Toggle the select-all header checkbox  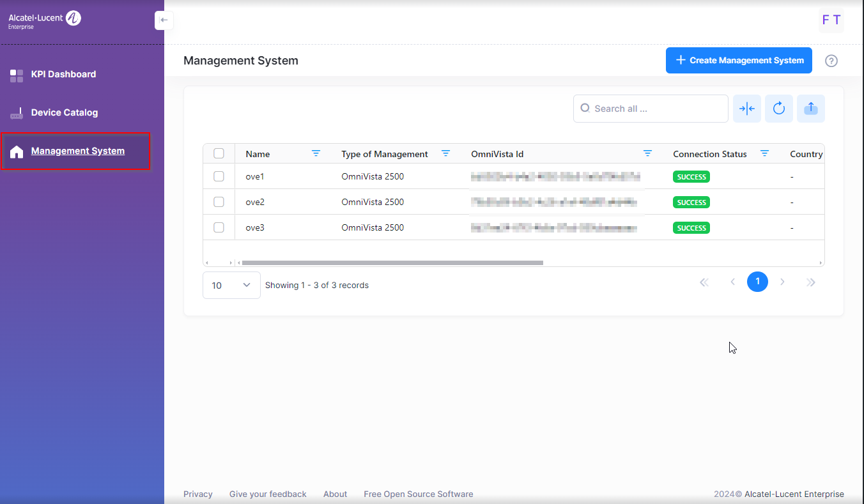click(219, 153)
